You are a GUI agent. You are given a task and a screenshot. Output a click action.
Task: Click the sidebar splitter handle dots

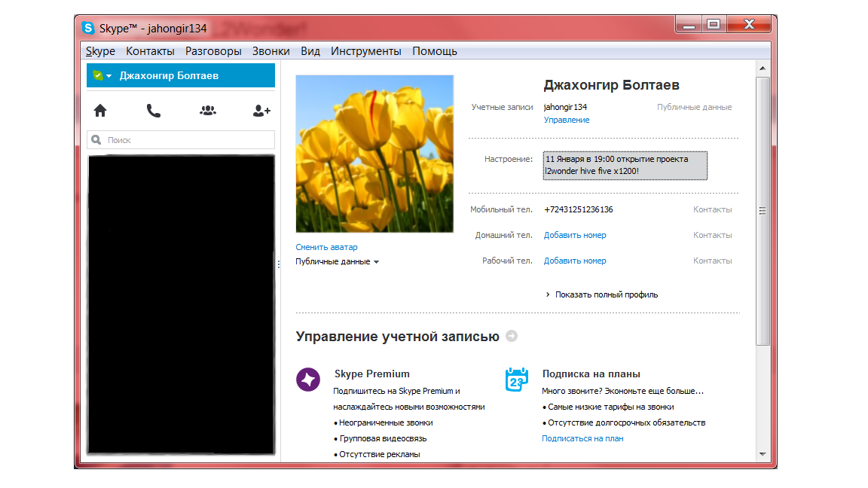[x=279, y=264]
